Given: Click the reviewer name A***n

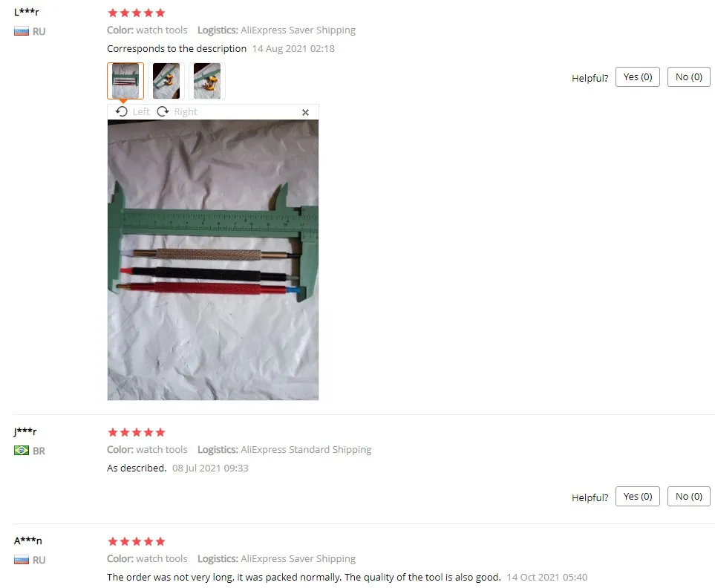Looking at the screenshot, I should tap(27, 540).
